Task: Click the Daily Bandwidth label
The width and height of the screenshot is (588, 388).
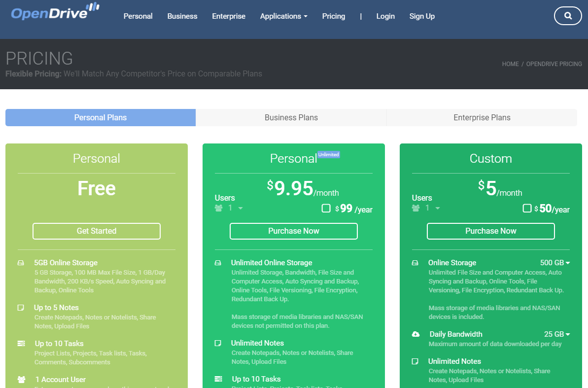Action: [x=455, y=334]
